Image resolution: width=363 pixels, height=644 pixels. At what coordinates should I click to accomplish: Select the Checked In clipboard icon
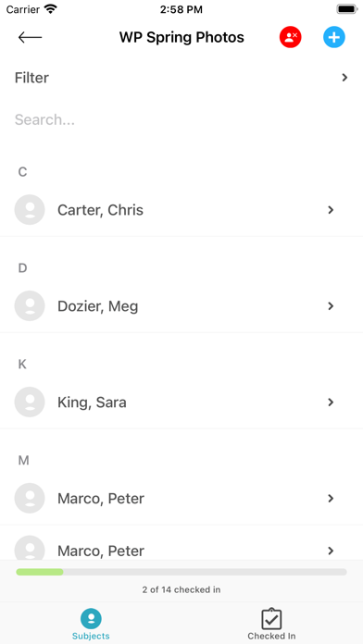[271, 619]
